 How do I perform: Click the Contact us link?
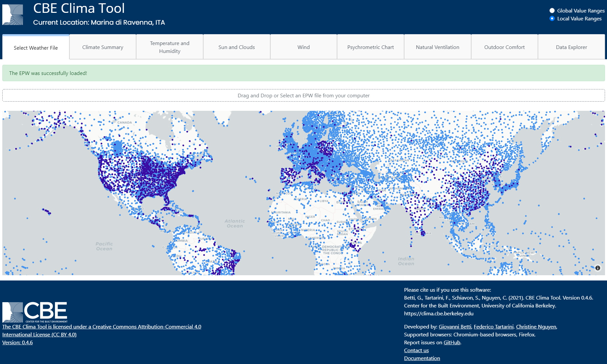tap(416, 350)
